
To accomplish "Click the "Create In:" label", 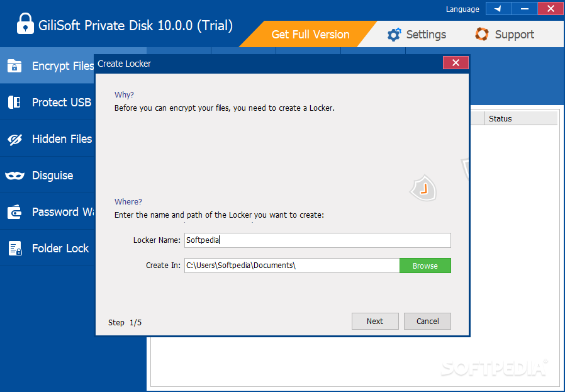I will click(163, 266).
